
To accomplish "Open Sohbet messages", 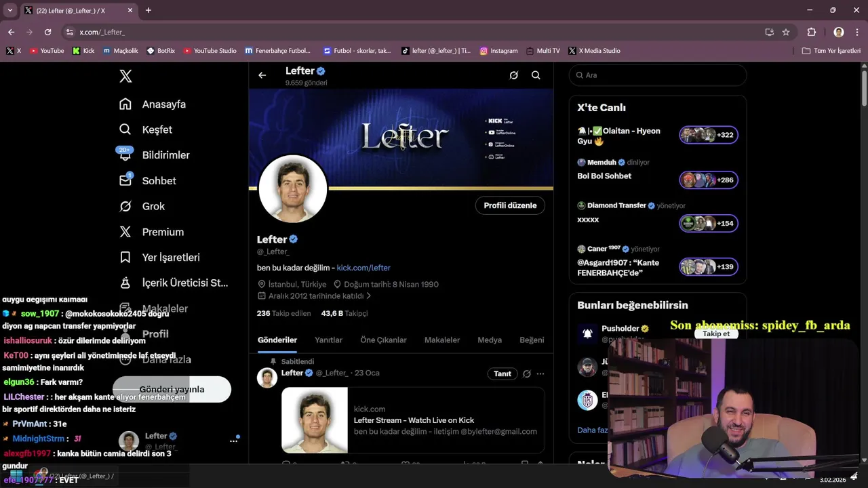I will click(148, 181).
